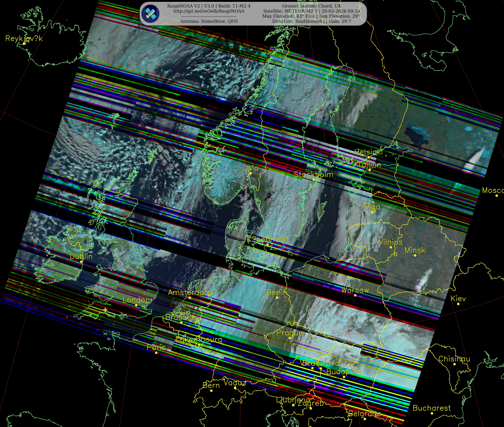Image resolution: width=504 pixels, height=427 pixels.
Task: Click the RaspiNOAA satellite logo icon
Action: click(x=150, y=14)
